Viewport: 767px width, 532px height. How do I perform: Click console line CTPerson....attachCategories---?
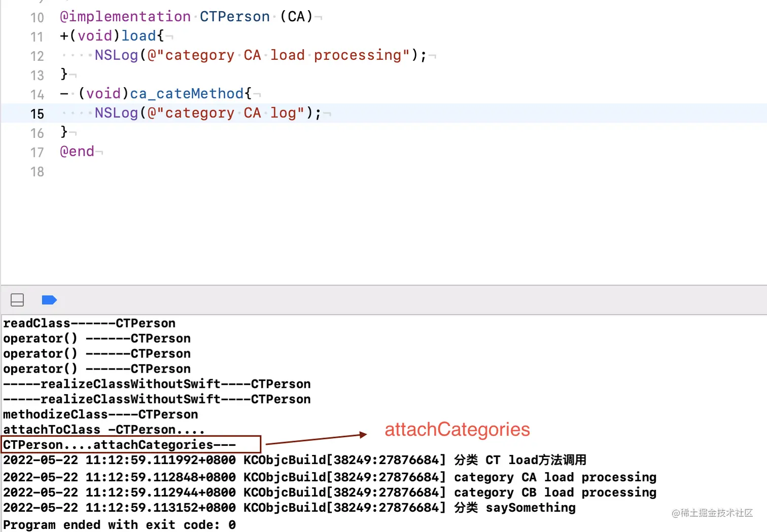click(119, 445)
